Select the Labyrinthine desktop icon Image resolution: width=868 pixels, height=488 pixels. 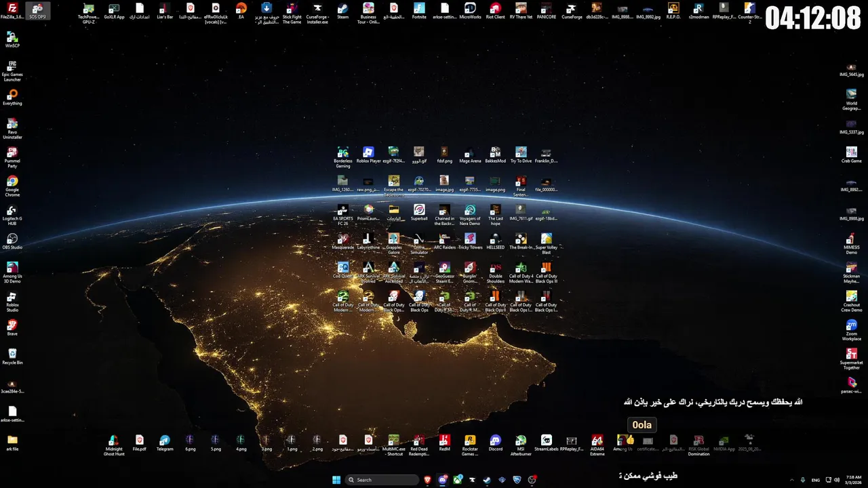click(368, 242)
